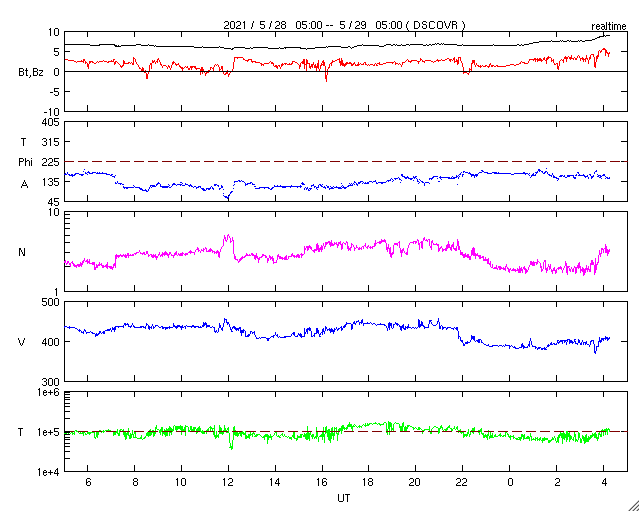This screenshot has height=512, width=640.
Task: Select the '20' hour tick on UT axis
Action: [x=416, y=482]
